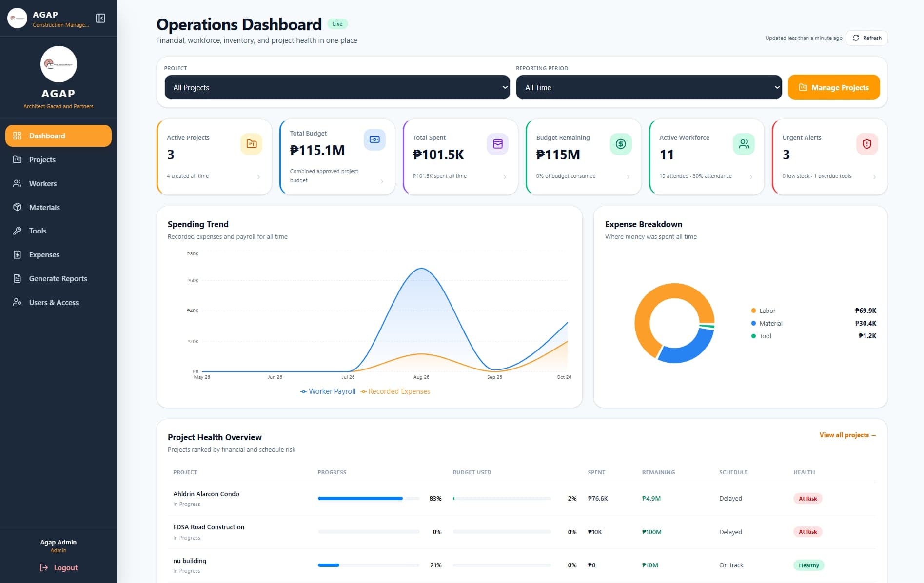Expand Budget Remaining card via its chevron

coord(628,177)
